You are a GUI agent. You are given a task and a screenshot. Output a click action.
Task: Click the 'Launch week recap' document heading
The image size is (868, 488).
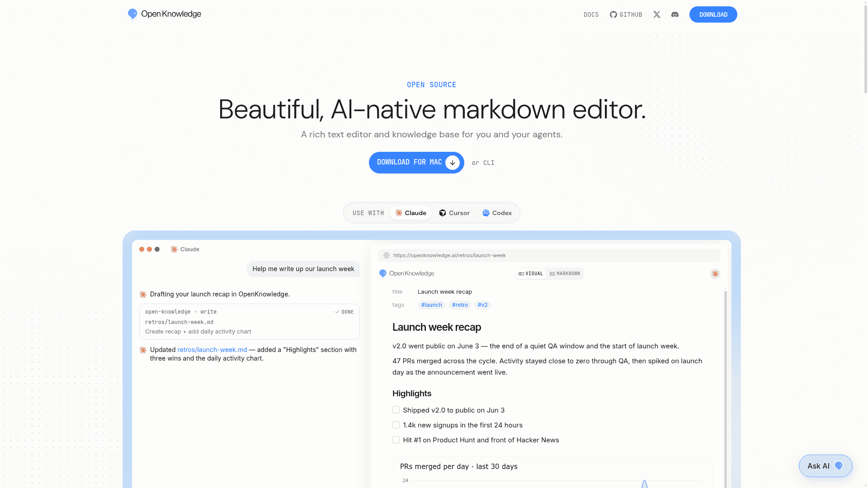(437, 327)
